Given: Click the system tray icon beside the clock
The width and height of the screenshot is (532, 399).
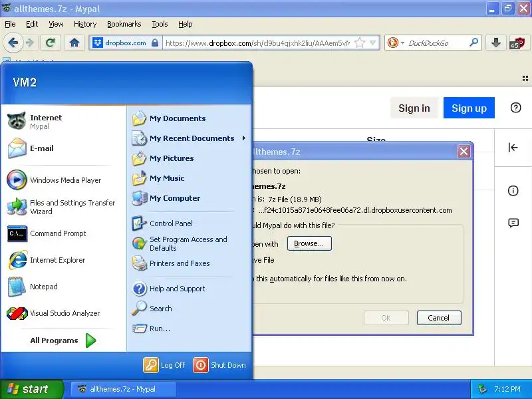Looking at the screenshot, I should coord(481,389).
